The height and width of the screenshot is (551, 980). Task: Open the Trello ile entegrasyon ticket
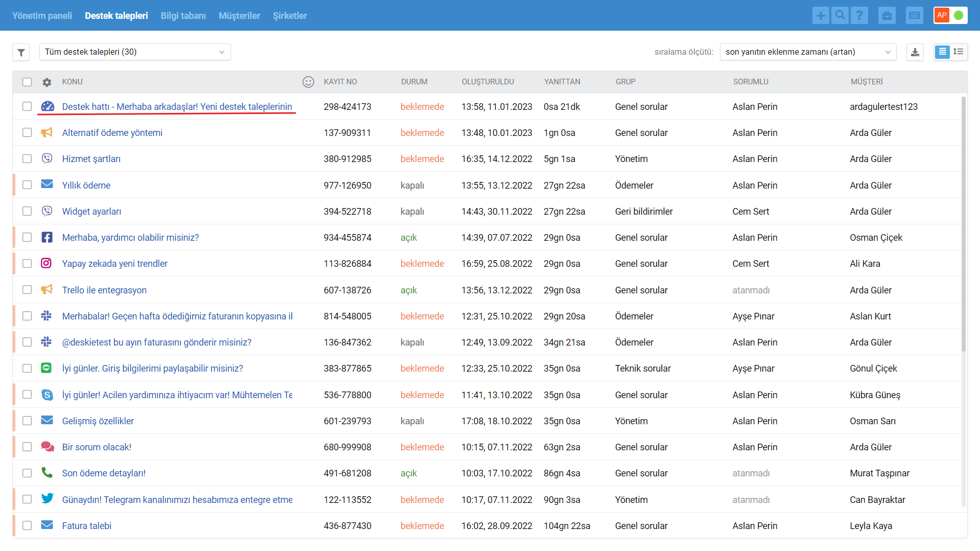tap(104, 290)
